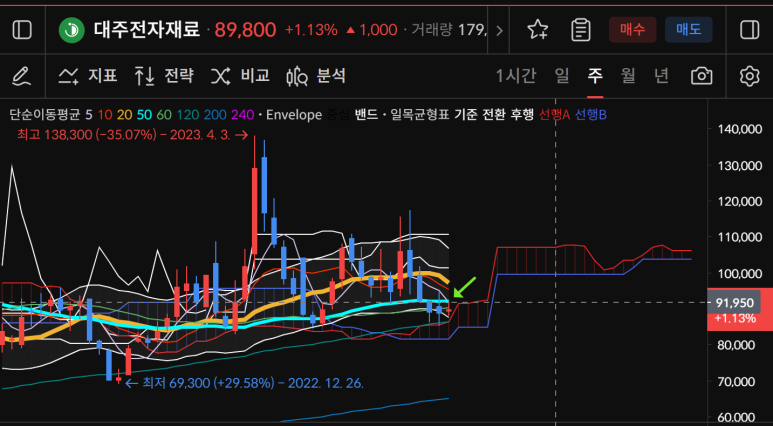Click the 일목균형표 indicator label
The width and height of the screenshot is (773, 426).
(420, 115)
